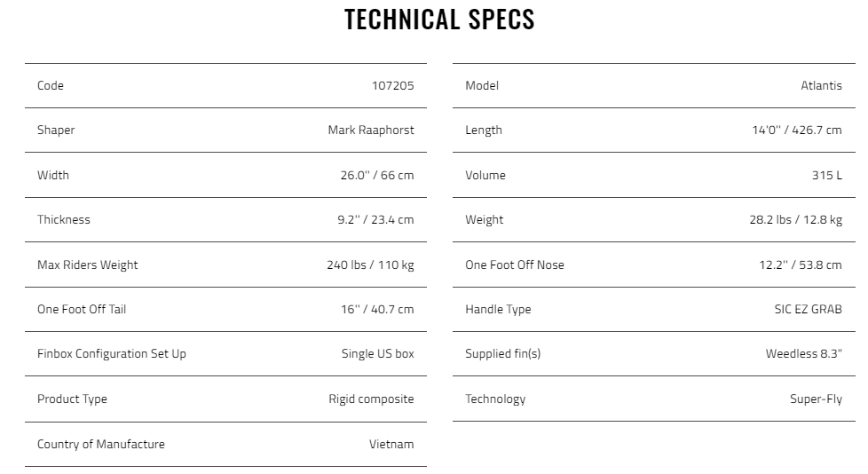Click the One Foot Off Nose label

click(515, 265)
